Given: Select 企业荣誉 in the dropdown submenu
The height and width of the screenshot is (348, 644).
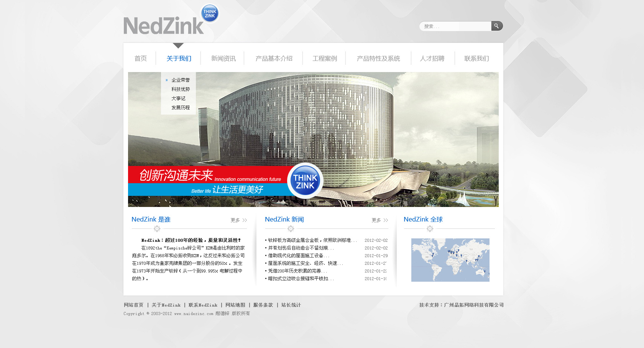Looking at the screenshot, I should (181, 80).
